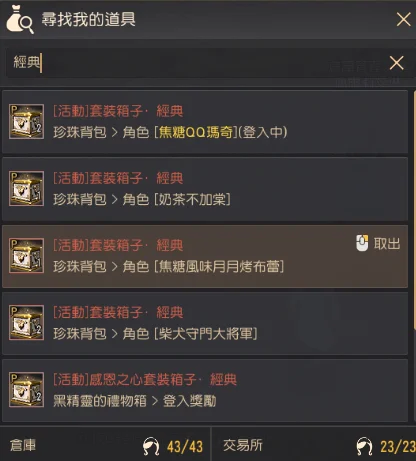Screen dimensions: 416x461
Task: Select the 黑精靈的禮物箱 登入獎勵 result
Action: coord(205,390)
